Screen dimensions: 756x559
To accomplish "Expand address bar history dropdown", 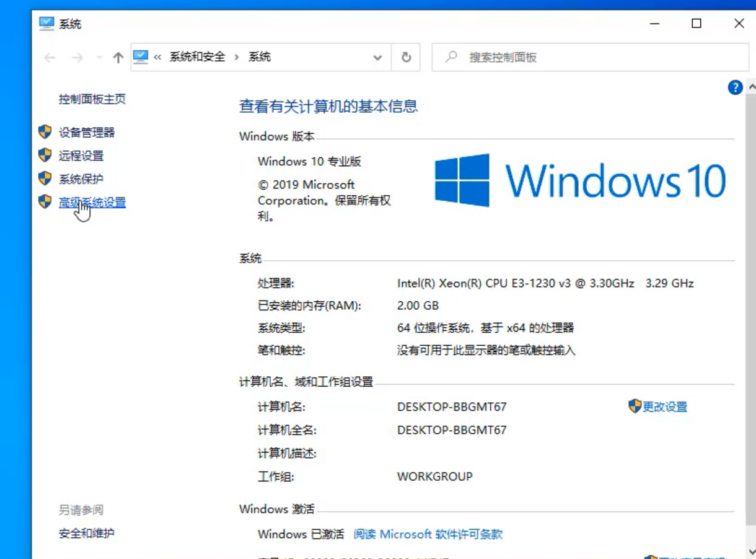I will [377, 58].
